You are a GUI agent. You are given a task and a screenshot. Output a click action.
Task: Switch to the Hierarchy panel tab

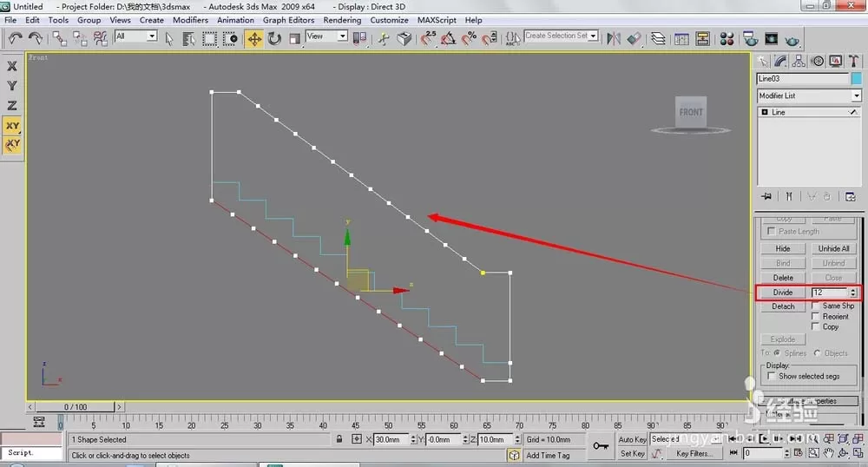pyautogui.click(x=799, y=62)
